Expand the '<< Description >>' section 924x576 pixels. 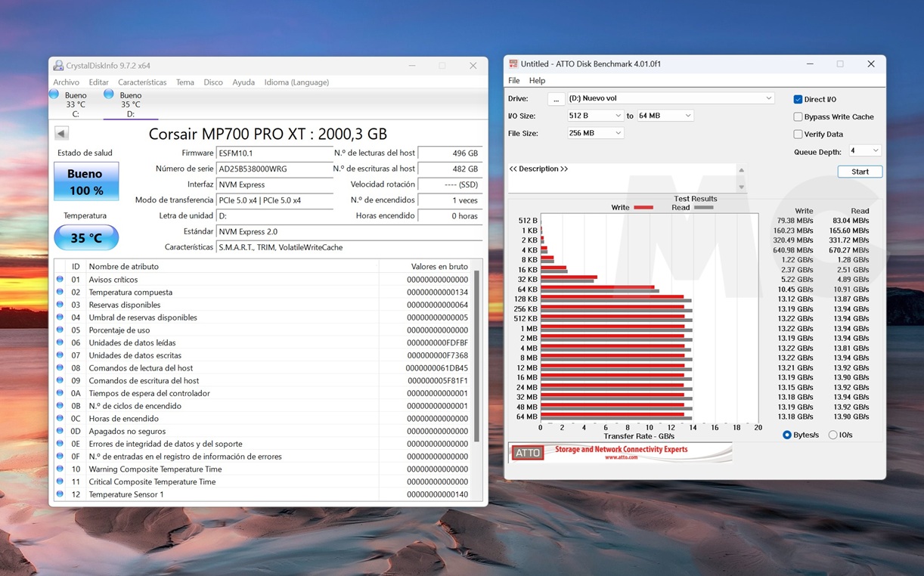538,169
